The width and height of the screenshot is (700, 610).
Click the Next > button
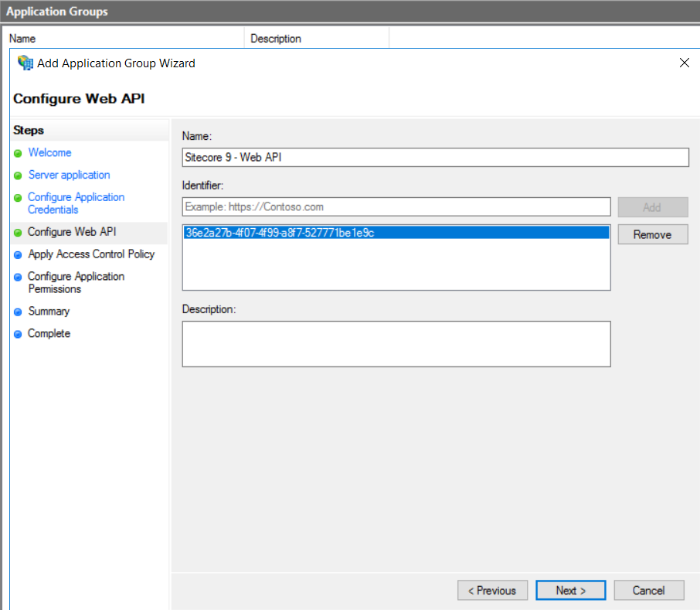pyautogui.click(x=570, y=591)
